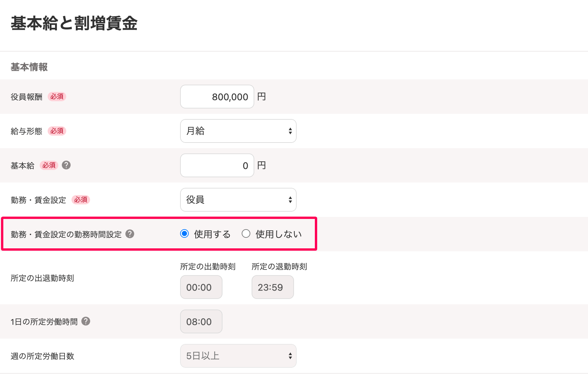Screen dimensions: 588x377
Task: Click the 所定の出退勤時刻 row label
Action: coord(42,278)
